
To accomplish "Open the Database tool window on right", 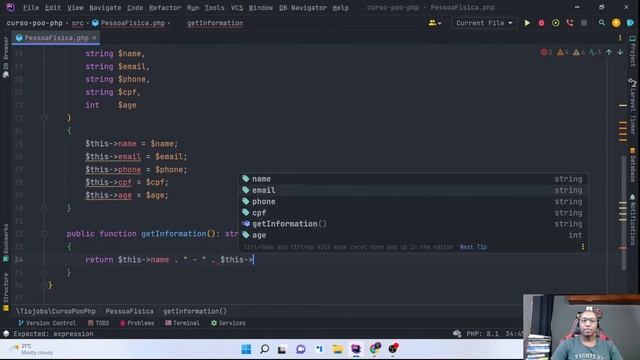I will pyautogui.click(x=632, y=165).
